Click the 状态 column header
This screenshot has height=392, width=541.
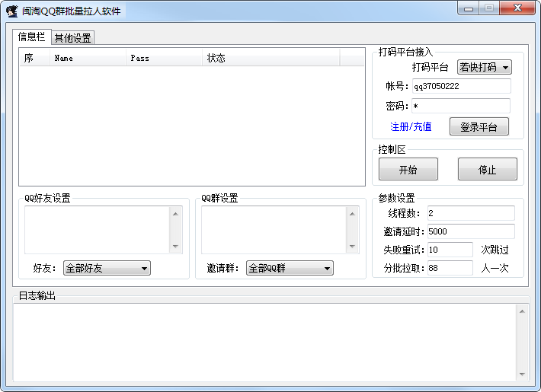click(x=270, y=58)
